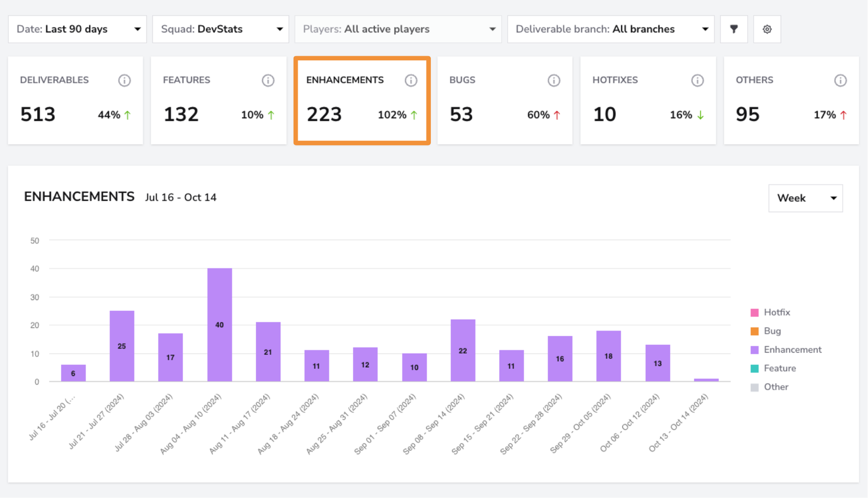This screenshot has height=498, width=868.
Task: Click the Others info icon
Action: [x=841, y=81]
